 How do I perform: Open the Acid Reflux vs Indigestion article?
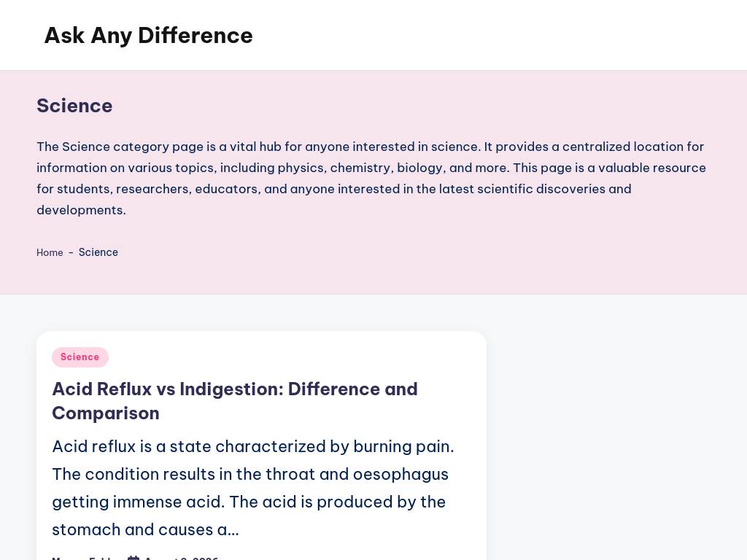pyautogui.click(x=235, y=401)
